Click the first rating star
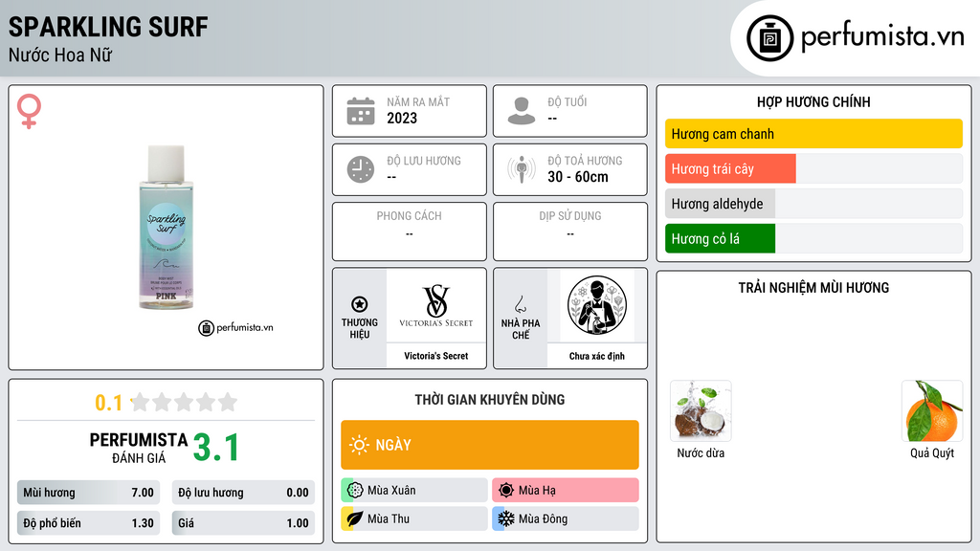 click(141, 402)
